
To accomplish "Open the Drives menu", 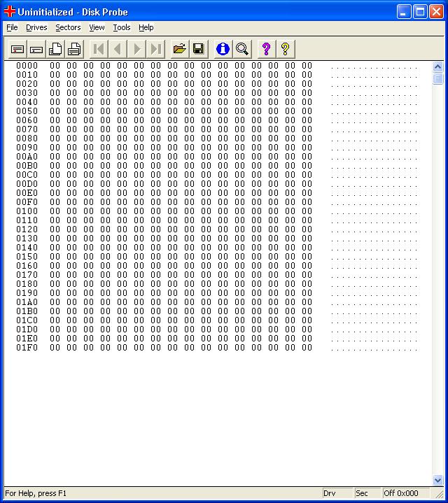I will click(x=36, y=27).
